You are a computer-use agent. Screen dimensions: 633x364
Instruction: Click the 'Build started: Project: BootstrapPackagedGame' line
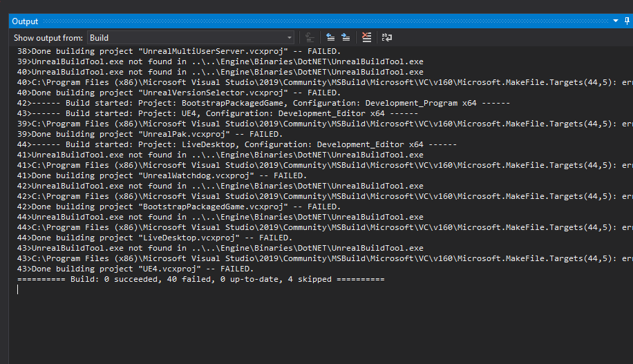pyautogui.click(x=263, y=104)
